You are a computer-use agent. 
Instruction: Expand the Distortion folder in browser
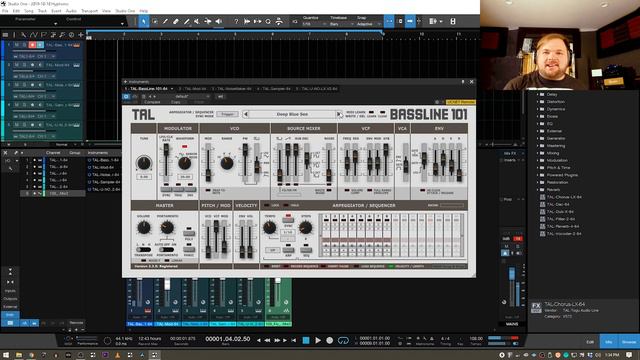coord(556,102)
